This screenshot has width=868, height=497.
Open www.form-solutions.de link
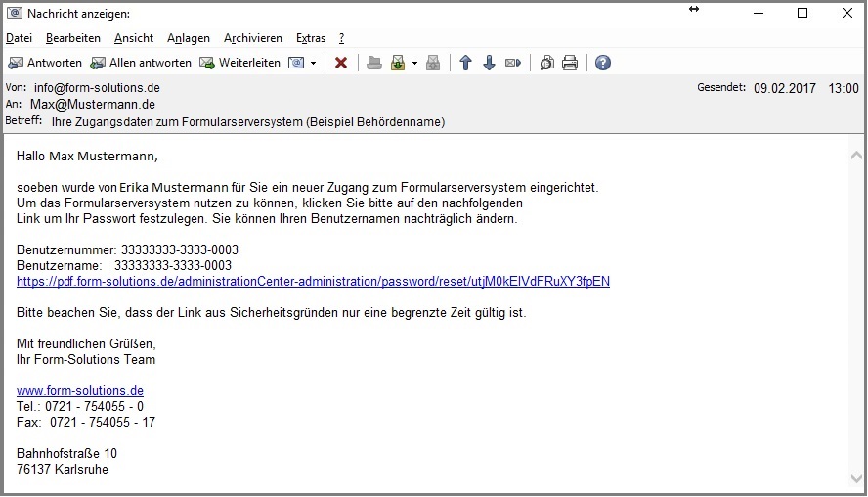pyautogui.click(x=80, y=390)
